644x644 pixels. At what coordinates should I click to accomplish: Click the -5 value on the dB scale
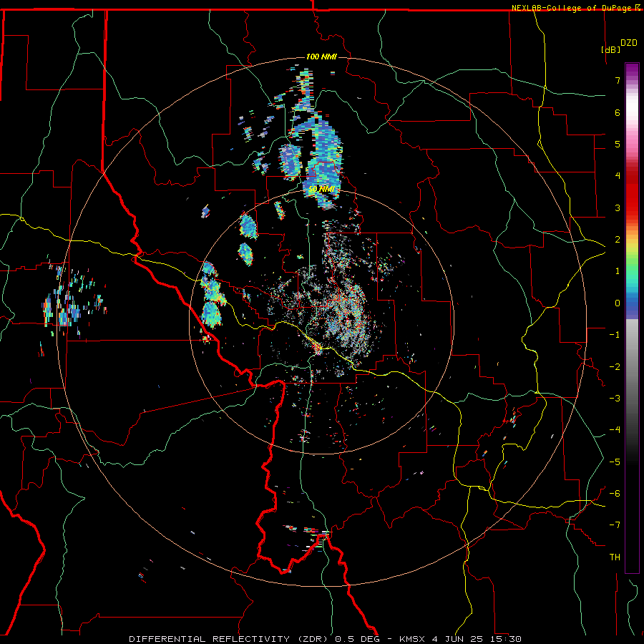pos(615,462)
